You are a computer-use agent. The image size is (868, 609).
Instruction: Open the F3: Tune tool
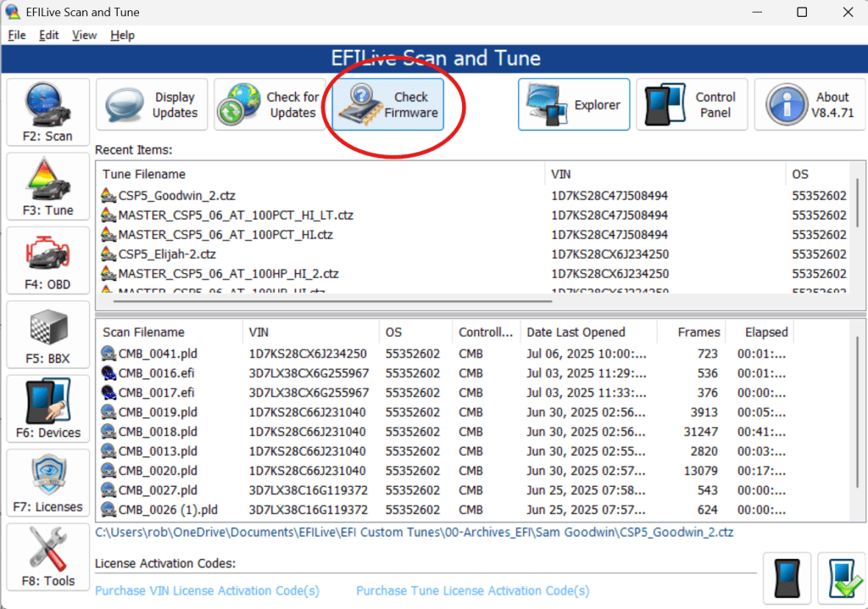(x=48, y=187)
